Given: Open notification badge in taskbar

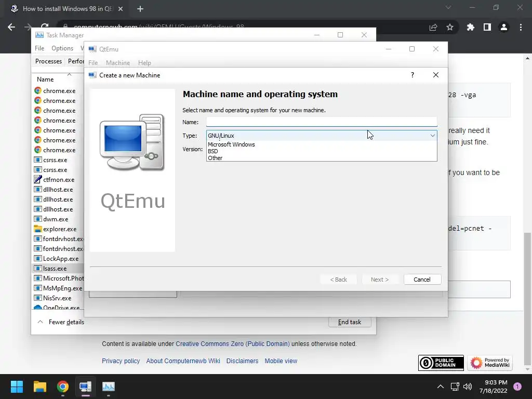Looking at the screenshot, I should click(517, 387).
